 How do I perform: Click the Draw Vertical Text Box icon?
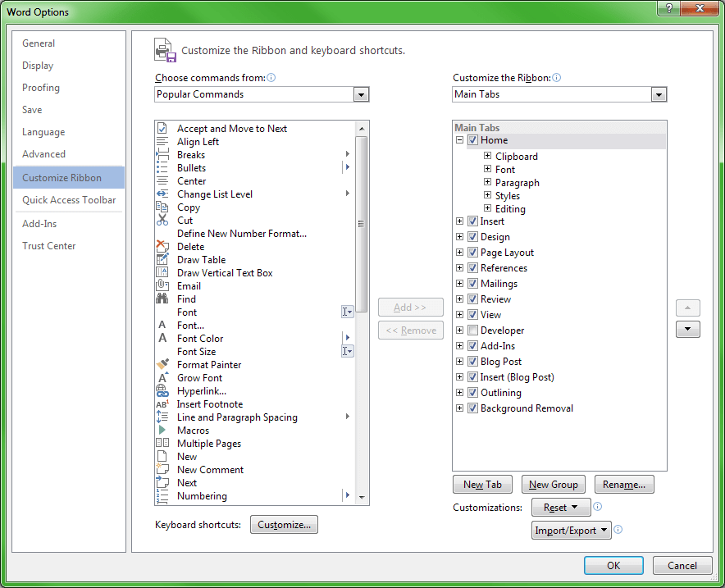tap(162, 273)
